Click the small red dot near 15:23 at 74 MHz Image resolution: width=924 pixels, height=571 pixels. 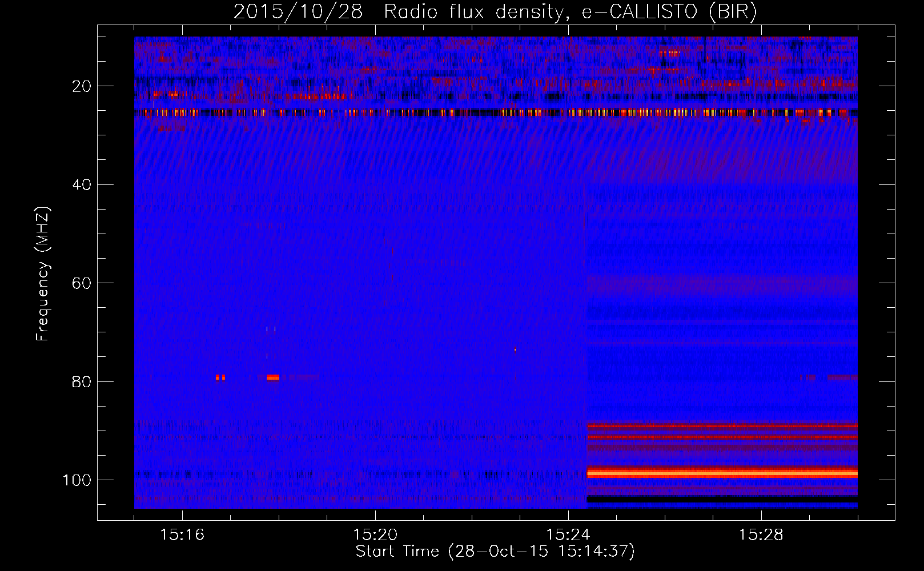(515, 349)
